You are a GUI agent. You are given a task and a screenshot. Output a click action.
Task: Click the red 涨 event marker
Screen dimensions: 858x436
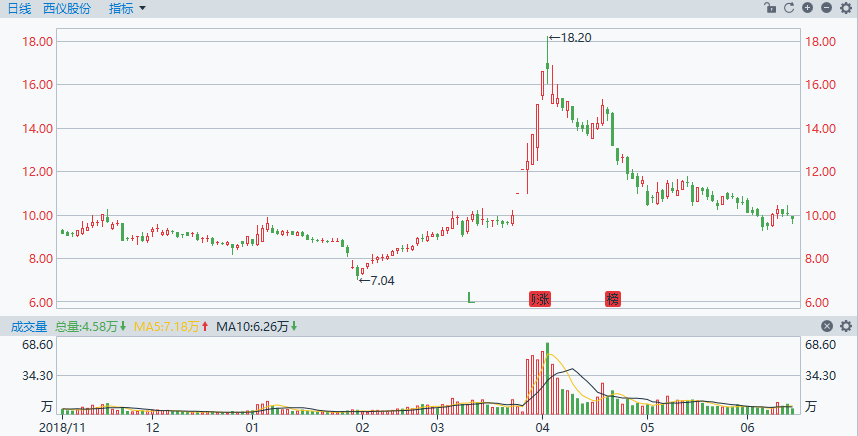click(540, 299)
